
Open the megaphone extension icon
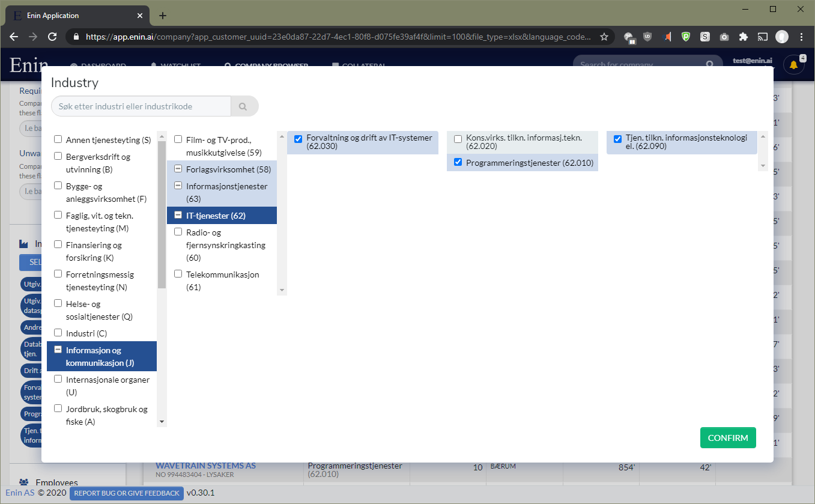click(667, 37)
